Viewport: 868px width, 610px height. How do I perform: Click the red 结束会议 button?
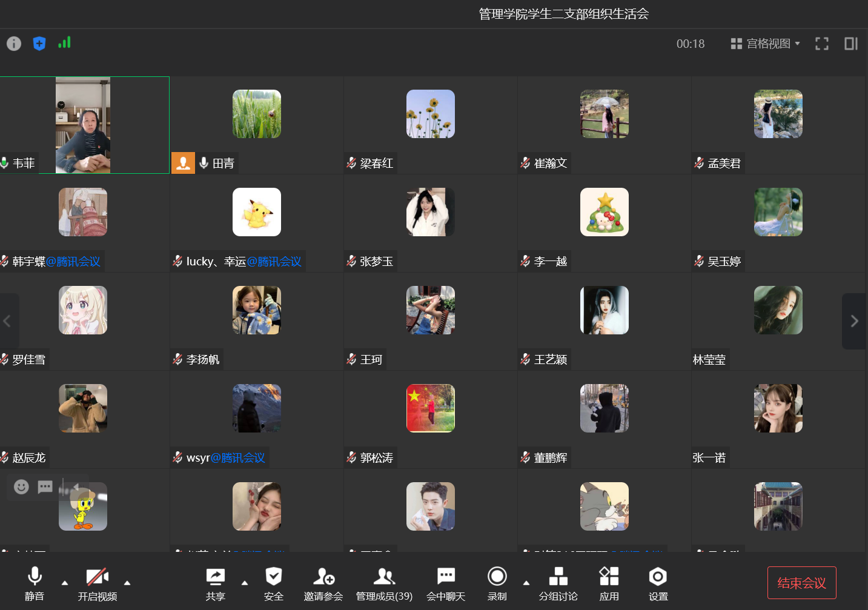801,583
